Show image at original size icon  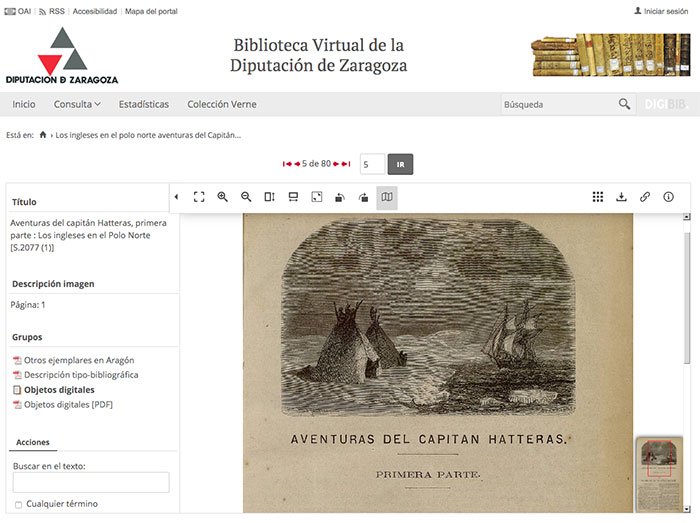pos(317,197)
